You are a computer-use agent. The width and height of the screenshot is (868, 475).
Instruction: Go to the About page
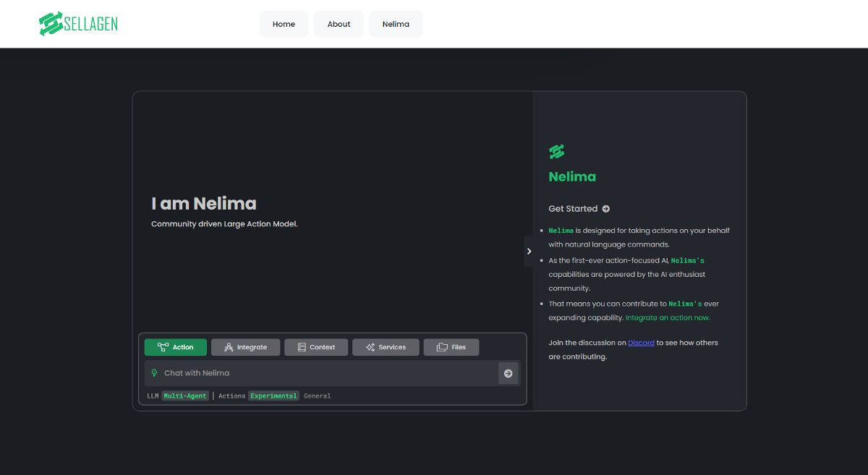click(x=339, y=24)
